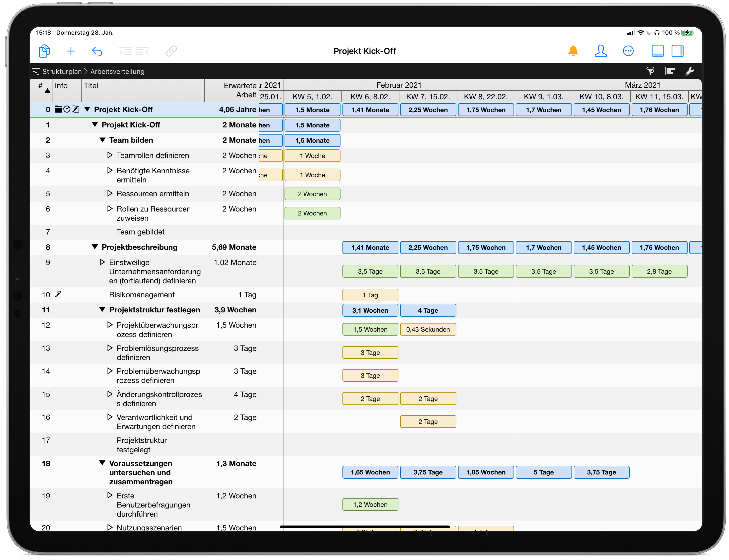Sort by the # column header
The image size is (729, 560).
click(41, 90)
